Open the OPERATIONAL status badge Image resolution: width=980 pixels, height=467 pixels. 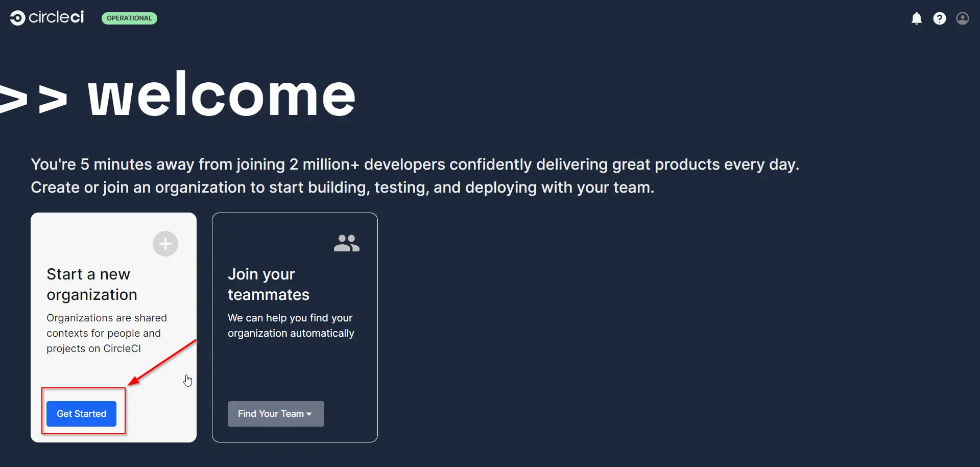tap(129, 18)
